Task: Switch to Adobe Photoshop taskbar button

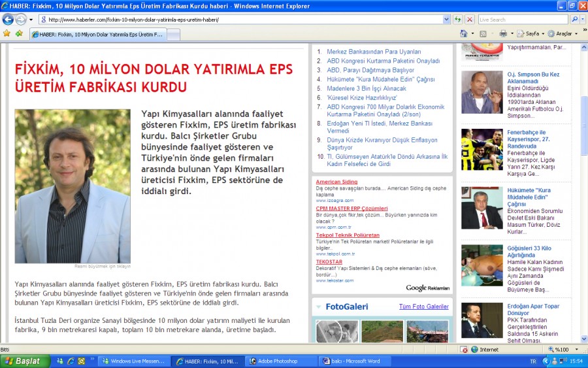Action: [282, 361]
